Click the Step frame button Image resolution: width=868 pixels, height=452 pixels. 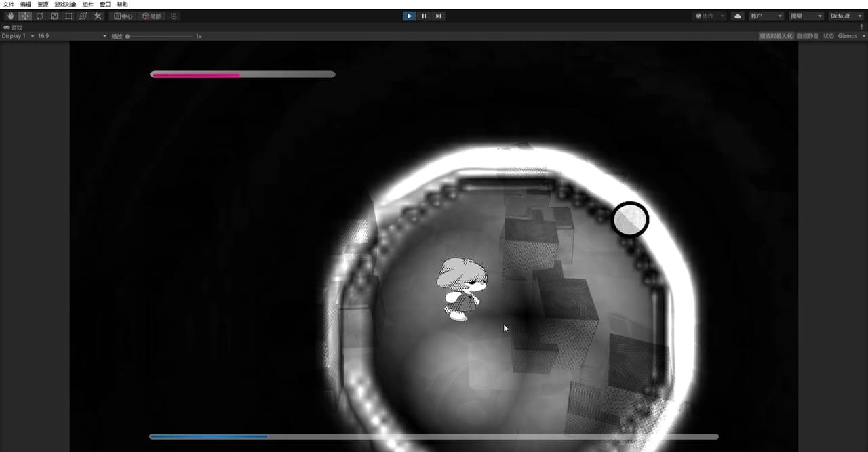pyautogui.click(x=438, y=16)
